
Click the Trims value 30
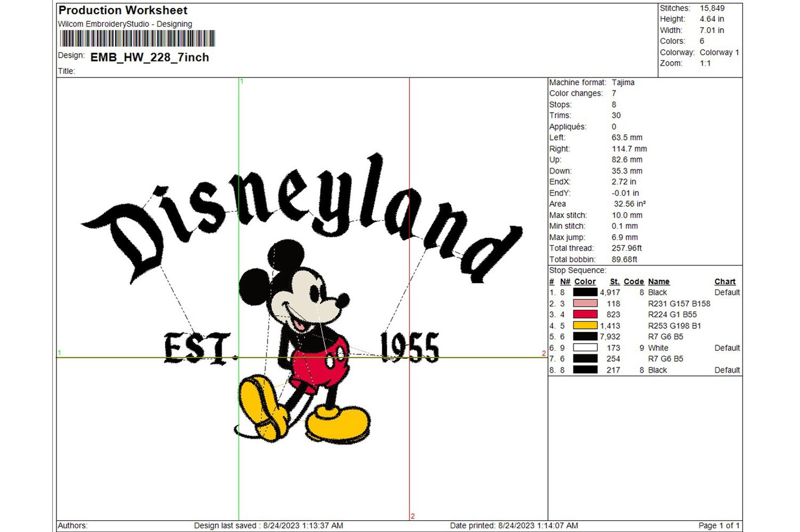coord(616,116)
